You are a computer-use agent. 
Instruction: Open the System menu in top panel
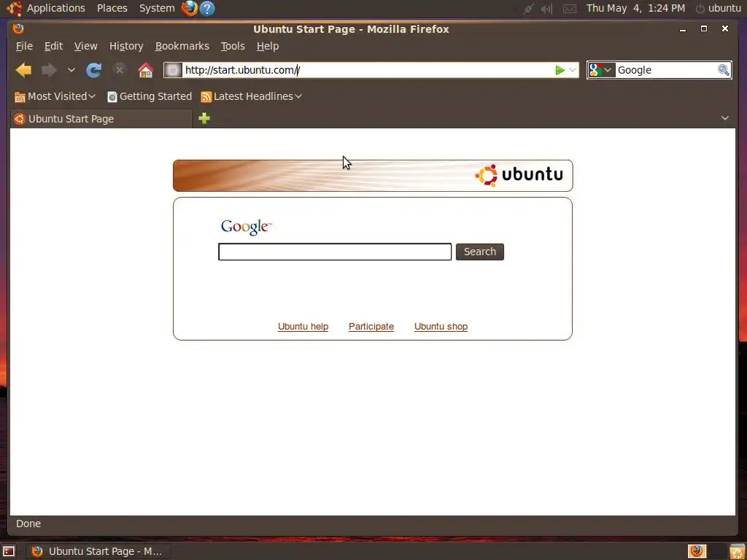click(157, 8)
